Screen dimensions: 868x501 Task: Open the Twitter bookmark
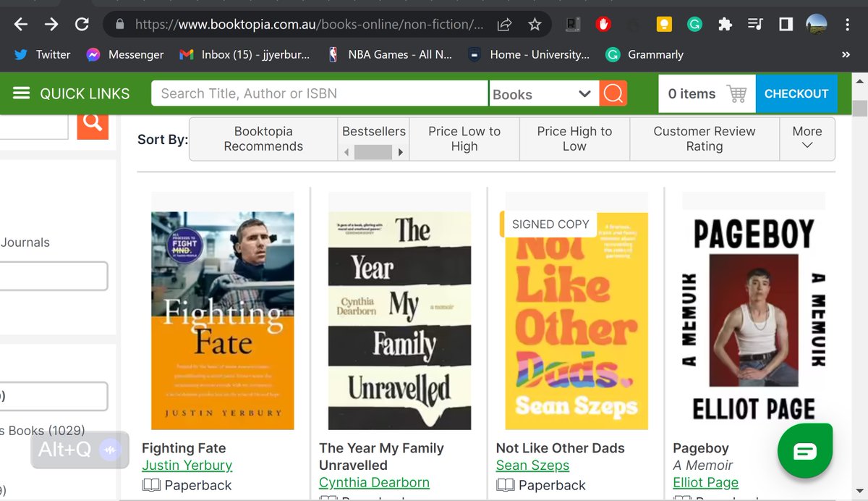point(42,54)
